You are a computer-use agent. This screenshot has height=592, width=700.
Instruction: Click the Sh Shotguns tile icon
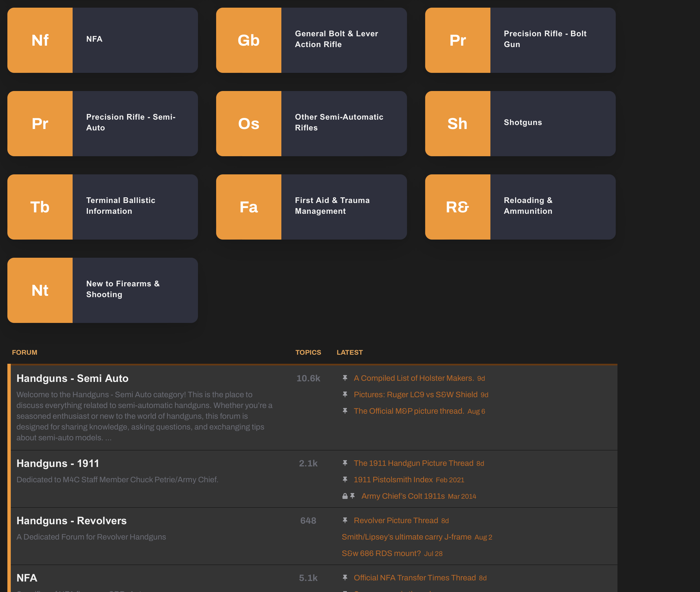[x=457, y=124]
